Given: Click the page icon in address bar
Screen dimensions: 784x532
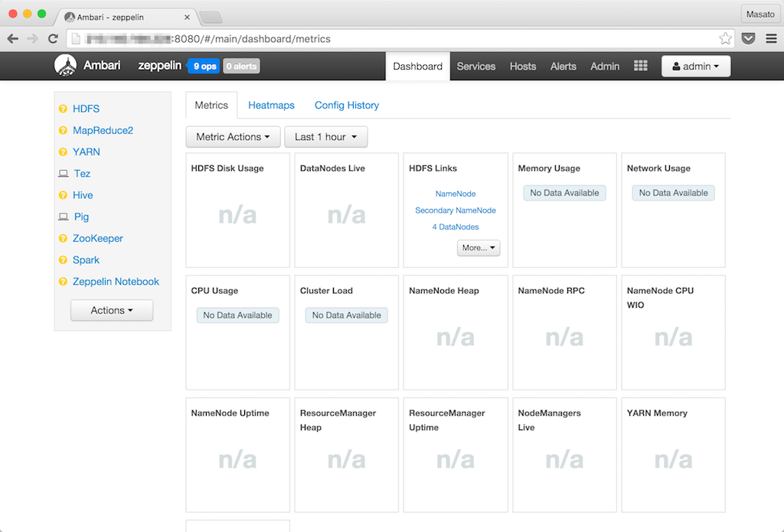Looking at the screenshot, I should click(x=76, y=38).
